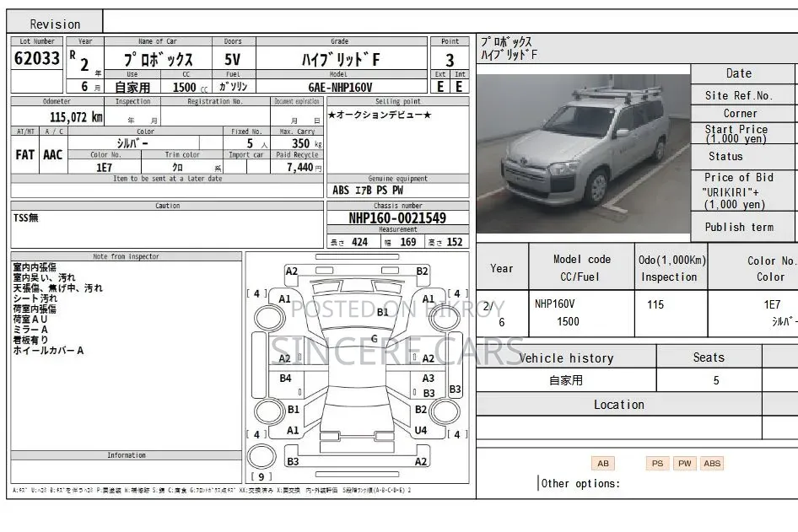Open the silver Probox car photo
798x532 pixels.
coord(583,153)
